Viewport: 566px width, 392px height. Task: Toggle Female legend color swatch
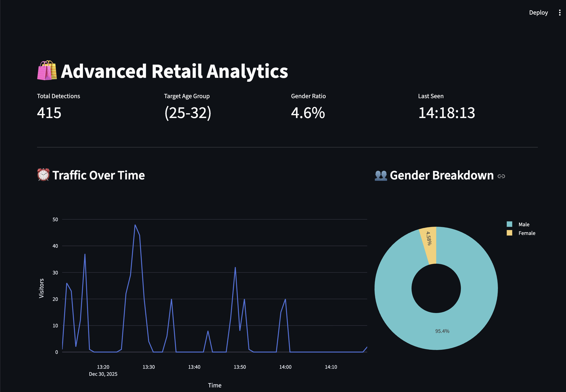(509, 233)
